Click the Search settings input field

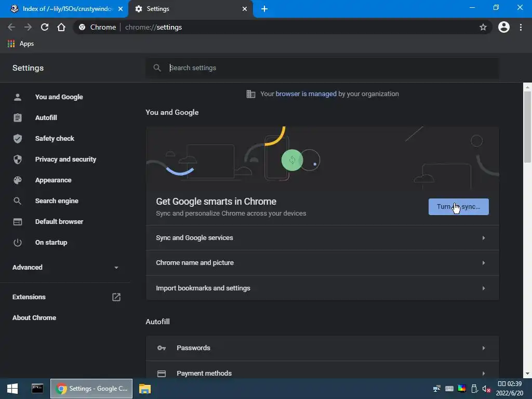[x=322, y=68]
